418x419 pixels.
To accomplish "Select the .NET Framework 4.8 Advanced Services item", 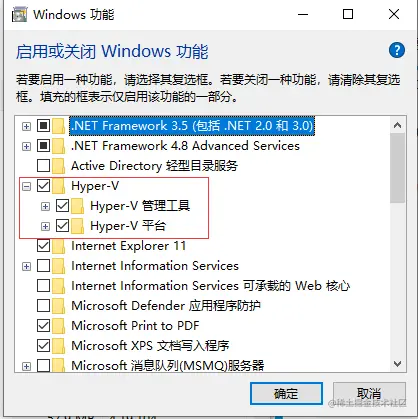I will click(185, 146).
